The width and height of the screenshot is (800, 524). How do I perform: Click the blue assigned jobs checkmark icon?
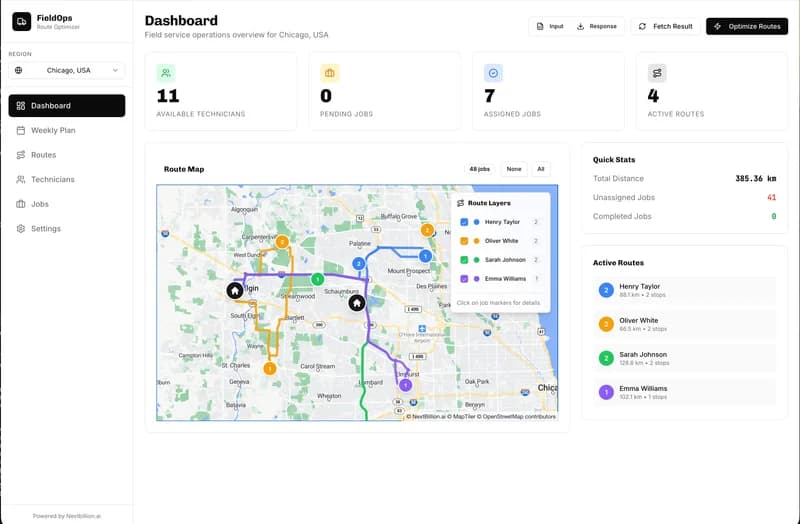coord(493,73)
